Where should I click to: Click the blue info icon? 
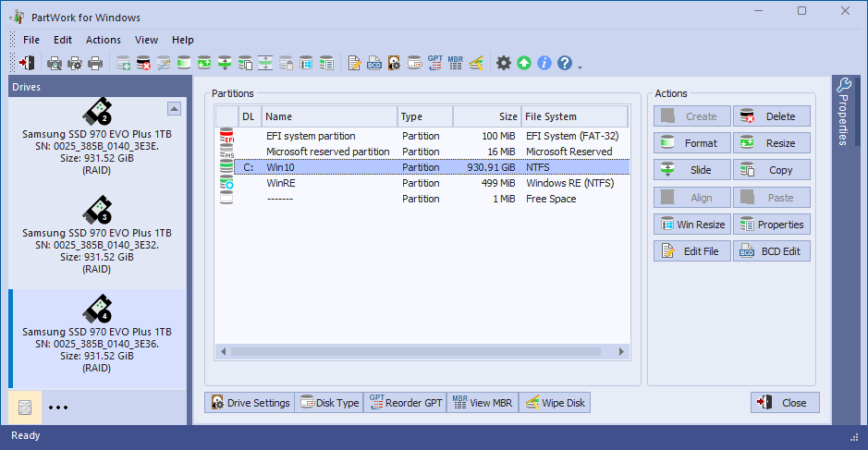544,63
